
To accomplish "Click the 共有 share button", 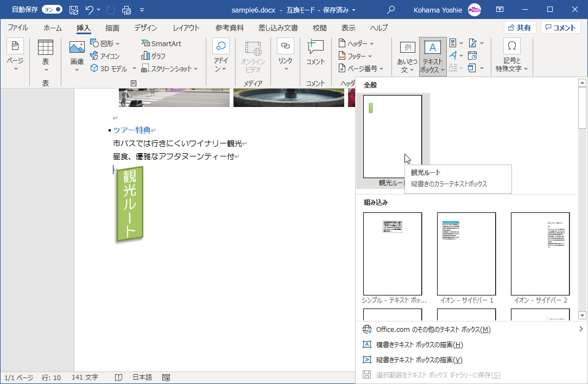I will 520,28.
